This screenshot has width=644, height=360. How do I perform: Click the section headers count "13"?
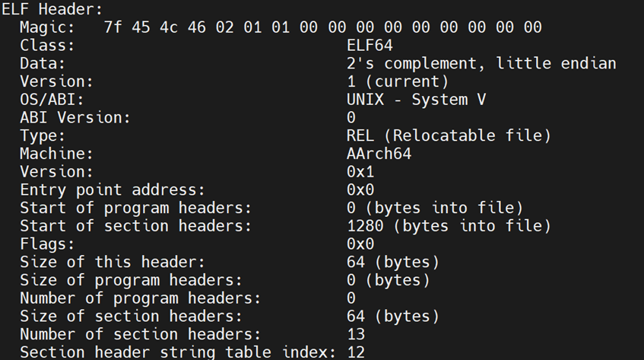coord(356,335)
